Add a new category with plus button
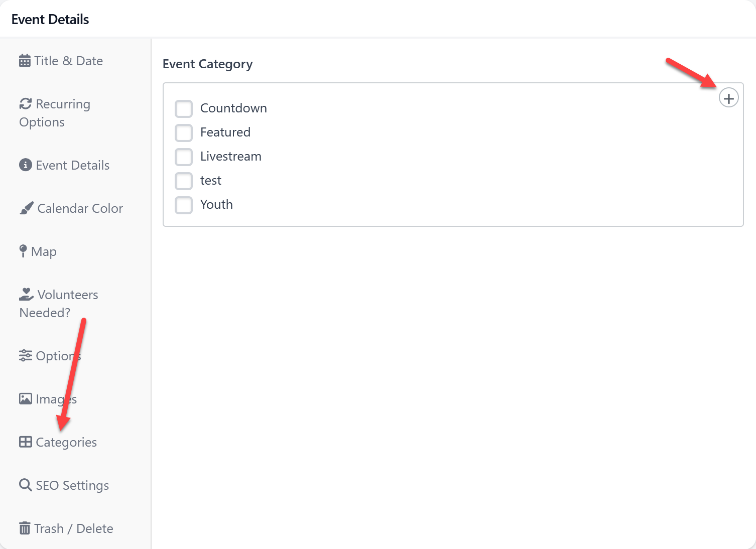The width and height of the screenshot is (756, 549). point(728,98)
